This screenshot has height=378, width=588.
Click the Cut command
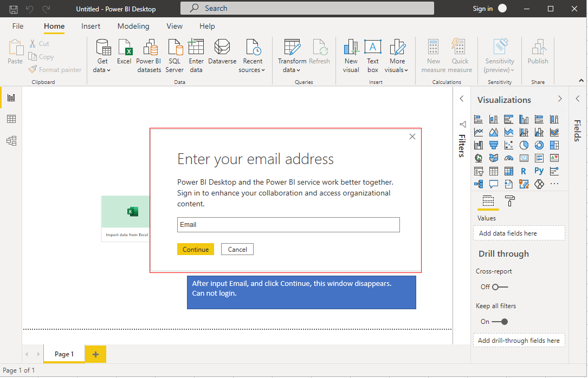(39, 44)
